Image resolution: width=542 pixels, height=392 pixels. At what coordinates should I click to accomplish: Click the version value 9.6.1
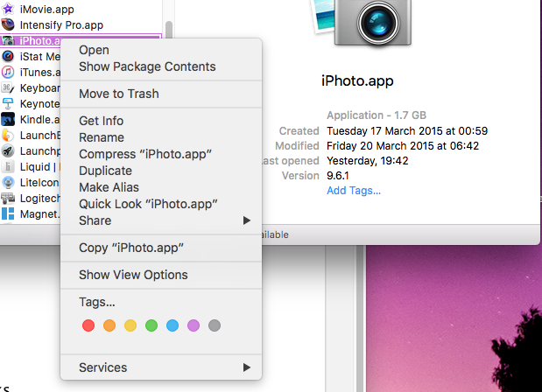(x=338, y=176)
